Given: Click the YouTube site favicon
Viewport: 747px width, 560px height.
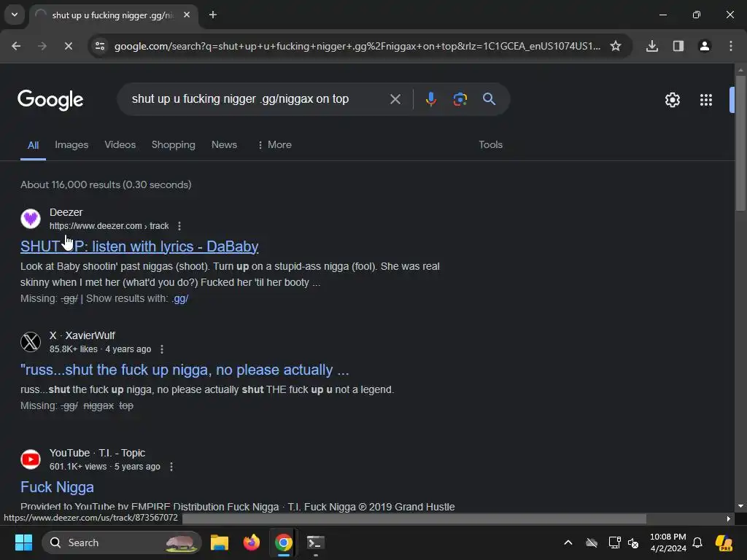Looking at the screenshot, I should (x=31, y=459).
